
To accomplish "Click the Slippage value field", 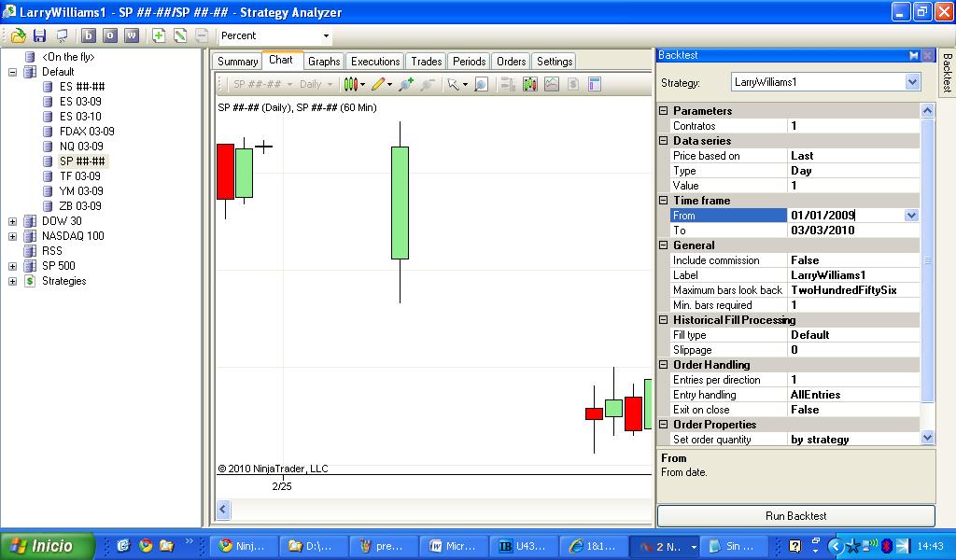I will [x=853, y=350].
